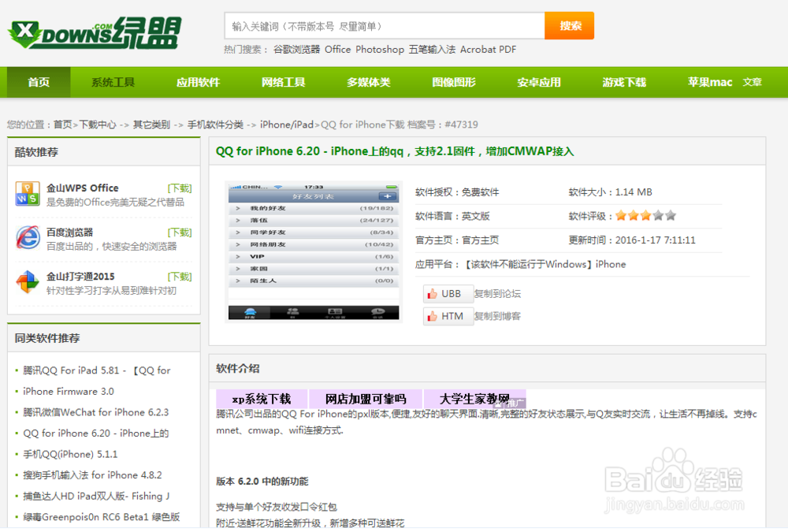Open the xp系统下载 ad link
The height and width of the screenshot is (532, 788).
262,400
